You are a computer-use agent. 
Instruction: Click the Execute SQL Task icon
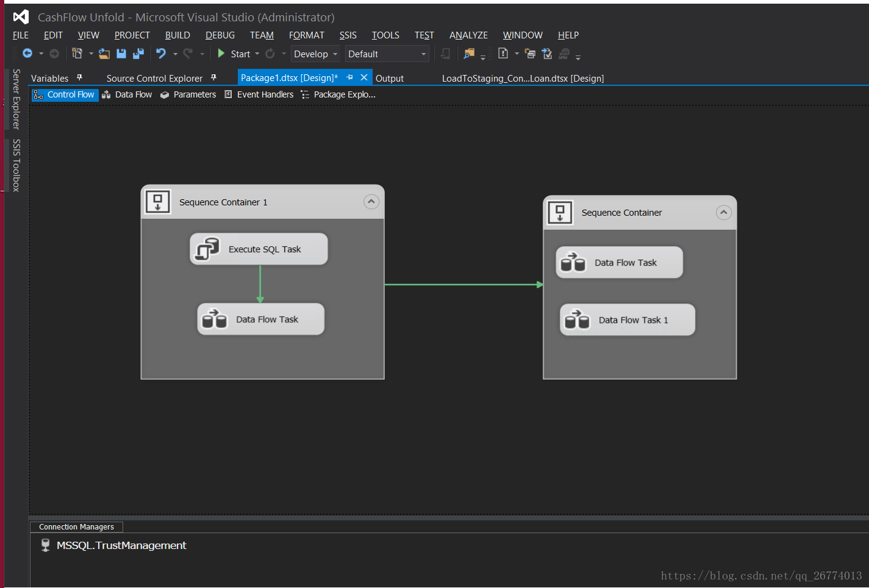click(x=207, y=249)
